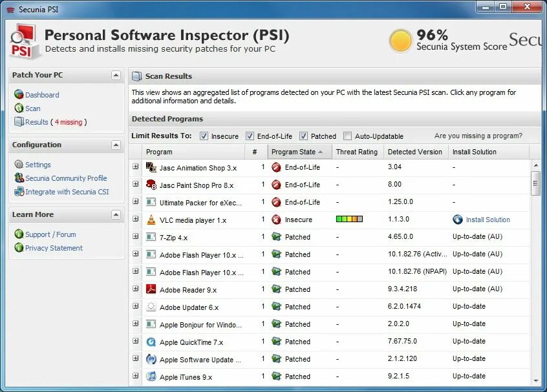
Task: Click the Install Solution arrow icon for VLC
Action: [x=457, y=220]
